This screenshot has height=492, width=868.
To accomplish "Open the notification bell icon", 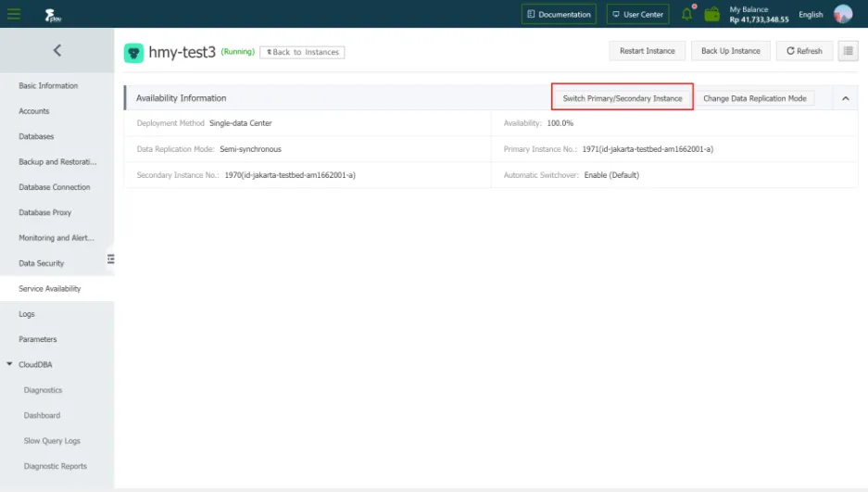I will [687, 14].
